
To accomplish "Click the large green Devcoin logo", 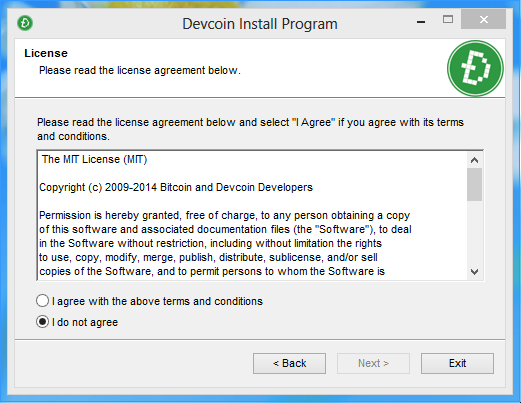I will point(475,68).
